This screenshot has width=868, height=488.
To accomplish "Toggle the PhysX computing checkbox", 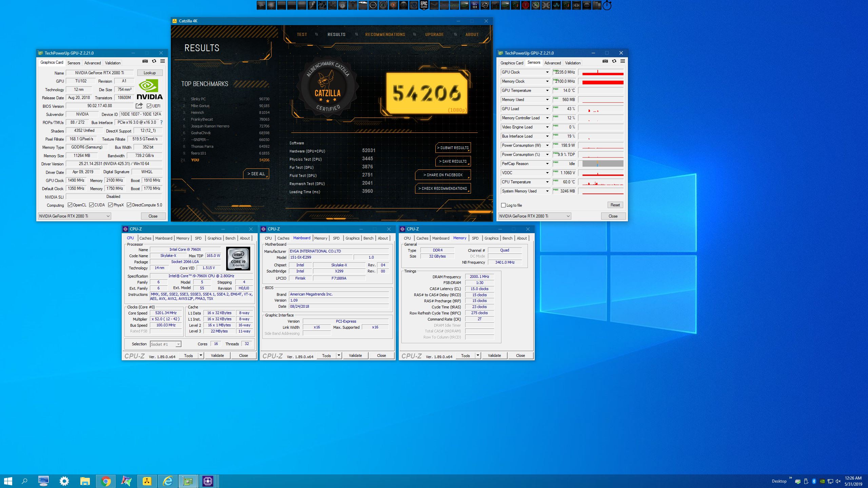I will [111, 205].
